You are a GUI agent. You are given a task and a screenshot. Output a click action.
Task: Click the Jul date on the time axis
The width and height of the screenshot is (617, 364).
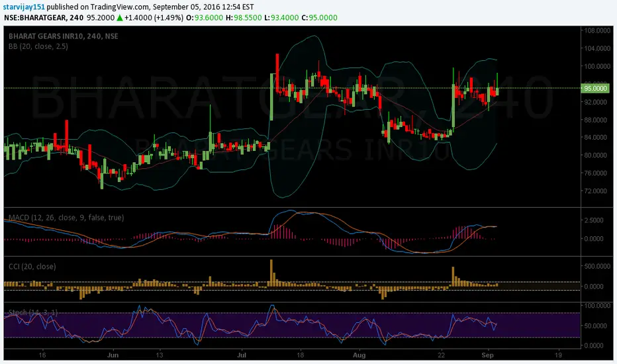click(x=242, y=355)
